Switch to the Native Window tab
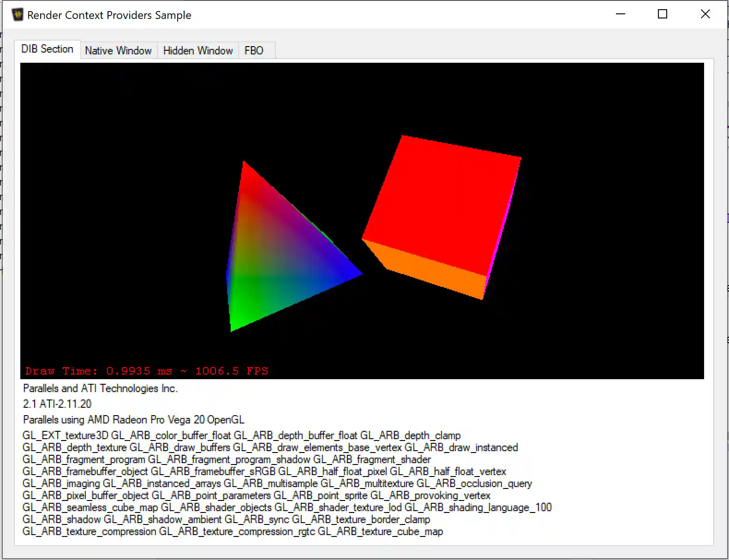Screen dimensions: 729x560 click(118, 51)
